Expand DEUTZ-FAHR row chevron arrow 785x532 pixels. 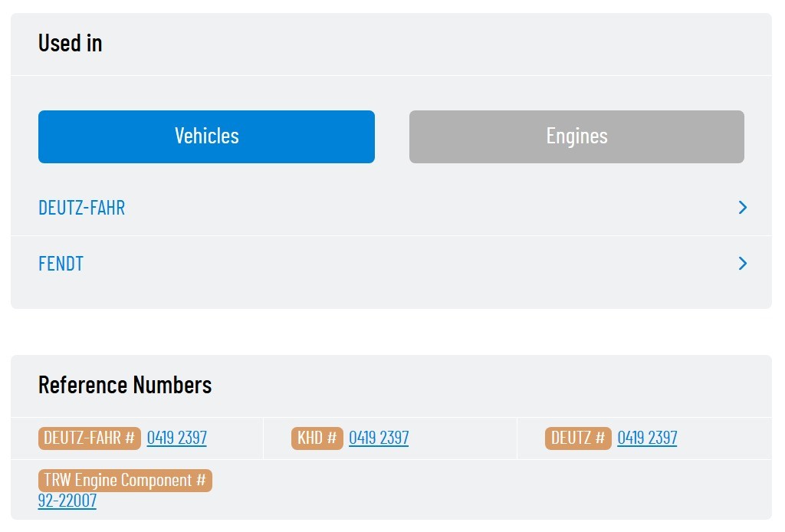point(743,208)
